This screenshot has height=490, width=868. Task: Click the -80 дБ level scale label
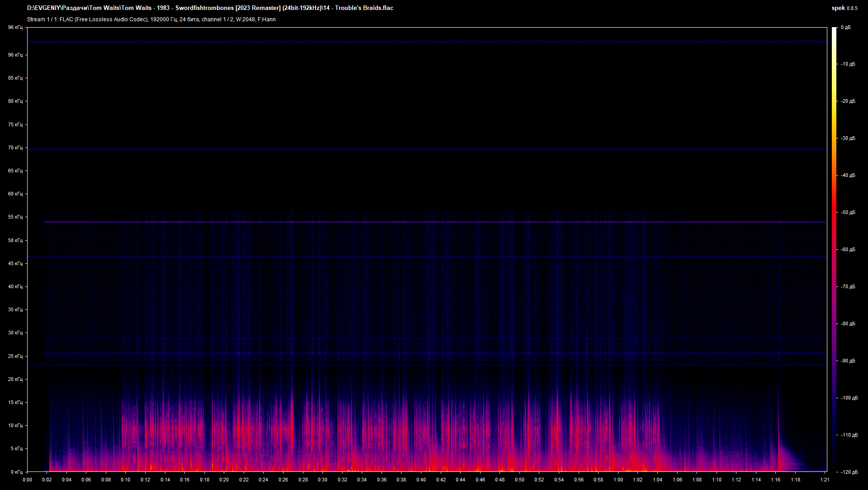coord(848,324)
